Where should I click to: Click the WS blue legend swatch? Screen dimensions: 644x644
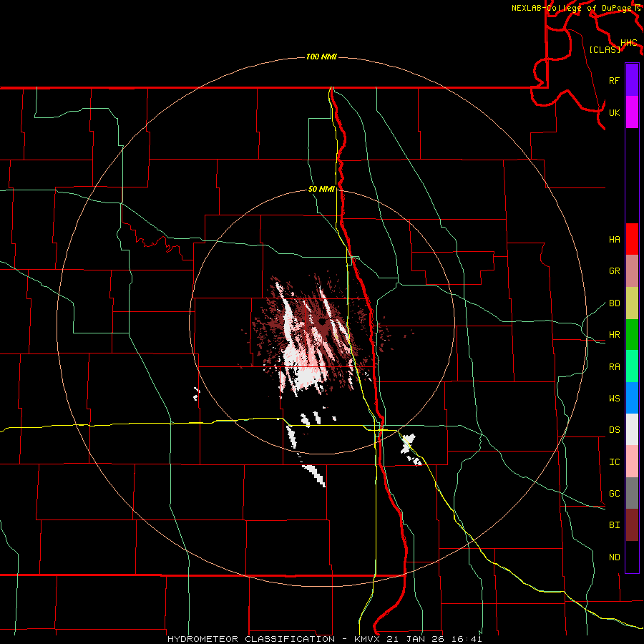click(632, 398)
